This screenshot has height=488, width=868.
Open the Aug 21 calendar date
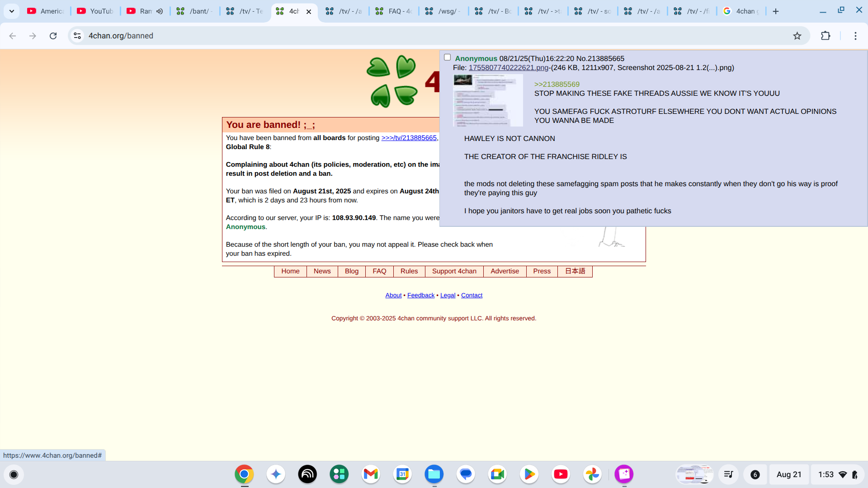pos(788,474)
